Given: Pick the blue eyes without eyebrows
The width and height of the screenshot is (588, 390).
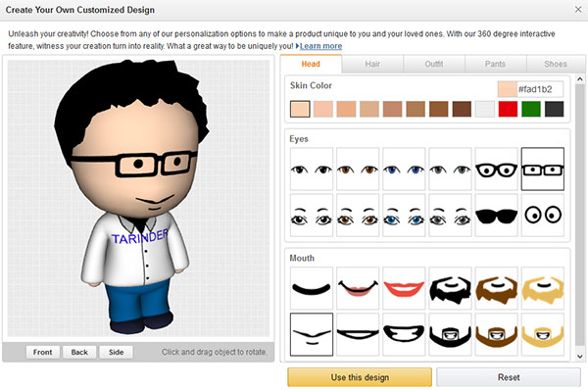Looking at the screenshot, I should (404, 170).
